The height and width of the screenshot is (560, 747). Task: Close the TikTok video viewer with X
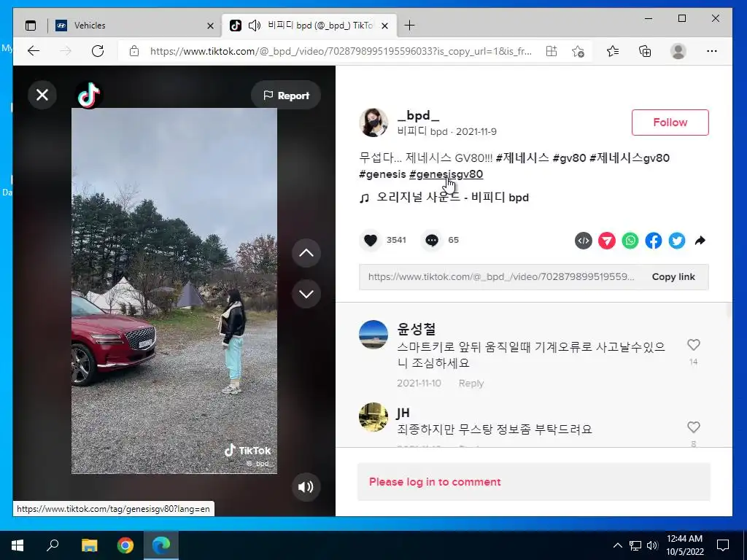tap(42, 95)
